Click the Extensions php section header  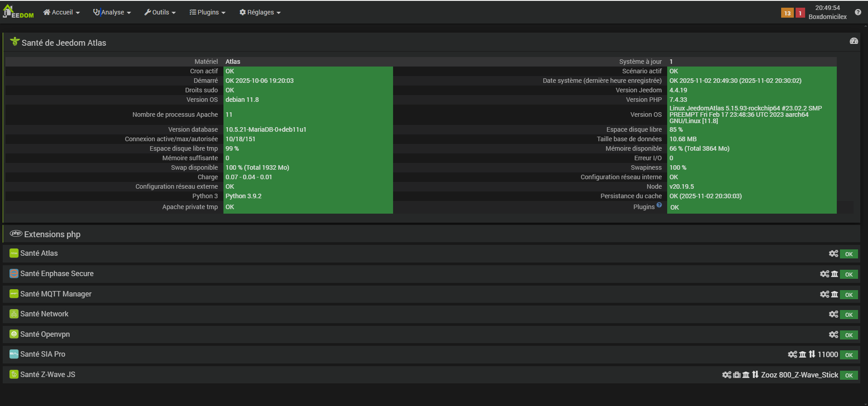pyautogui.click(x=52, y=234)
